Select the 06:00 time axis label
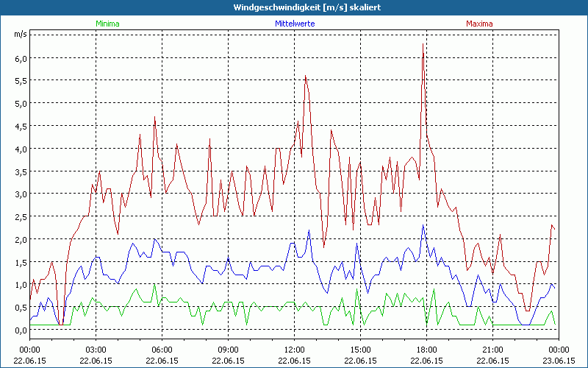 (x=162, y=350)
